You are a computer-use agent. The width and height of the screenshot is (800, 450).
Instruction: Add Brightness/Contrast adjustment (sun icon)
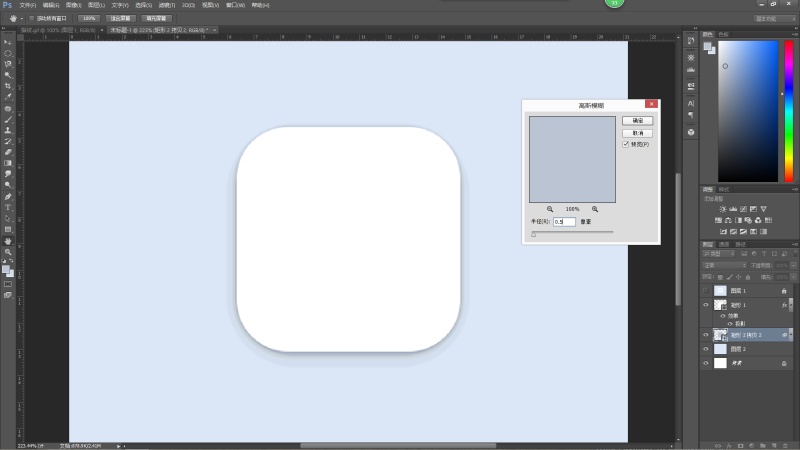click(x=722, y=209)
